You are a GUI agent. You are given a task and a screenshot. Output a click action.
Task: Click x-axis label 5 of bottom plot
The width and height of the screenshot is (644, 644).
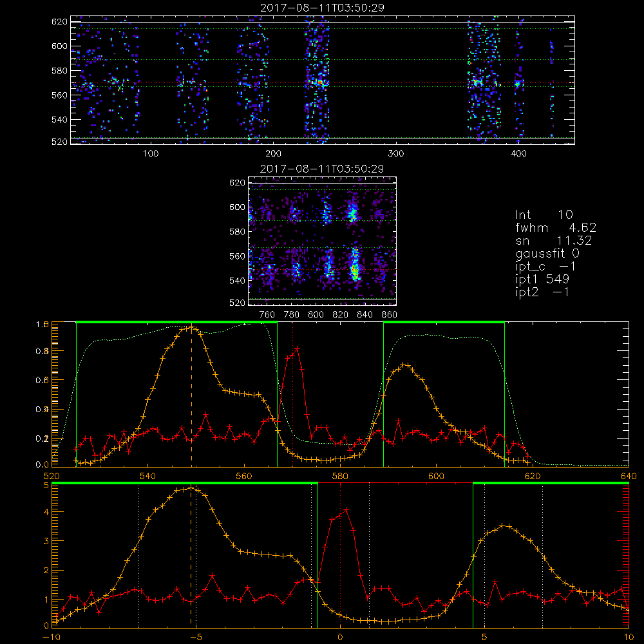click(485, 637)
